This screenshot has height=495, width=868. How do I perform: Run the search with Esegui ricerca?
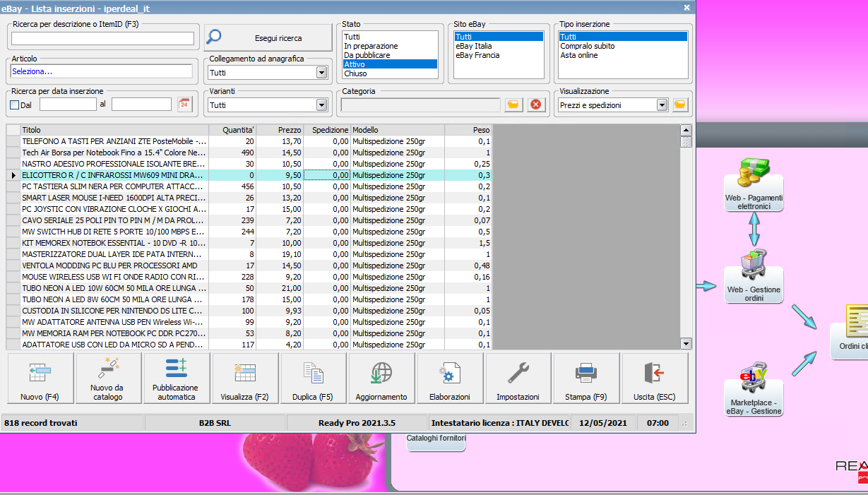point(268,38)
